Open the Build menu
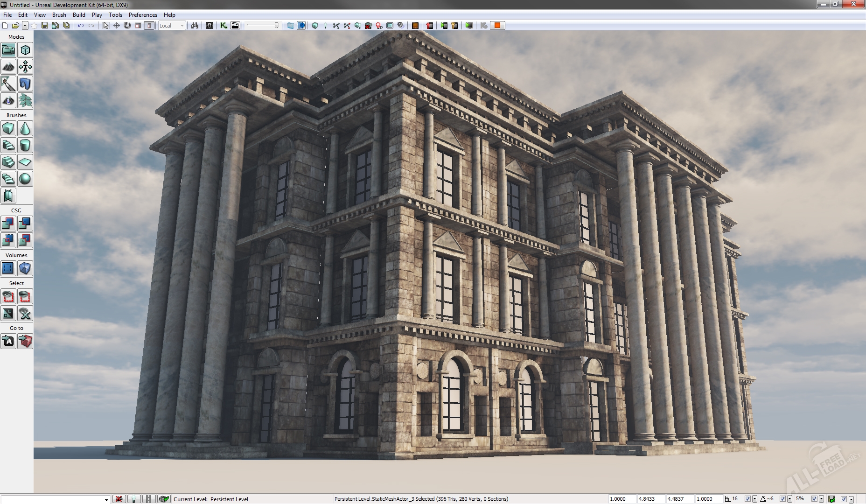The height and width of the screenshot is (504, 866). pos(79,15)
